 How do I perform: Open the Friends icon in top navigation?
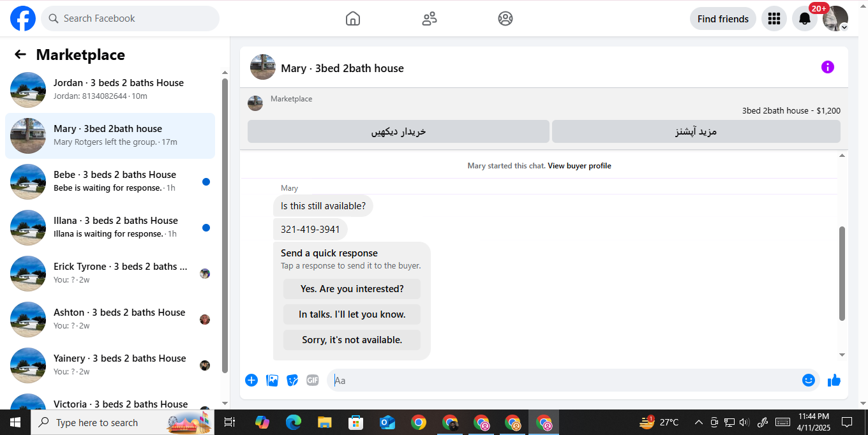click(430, 18)
